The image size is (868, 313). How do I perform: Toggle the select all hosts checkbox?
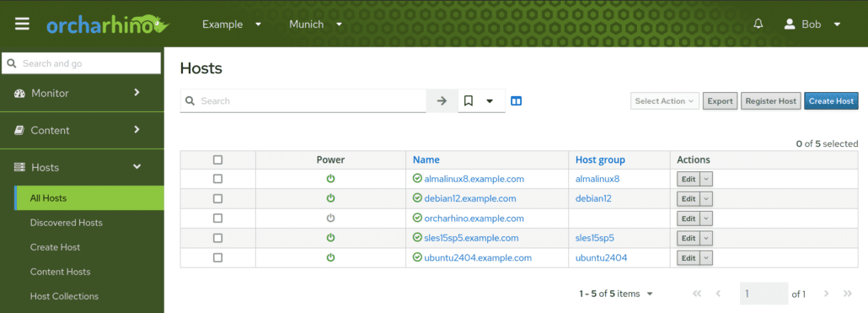tap(217, 159)
